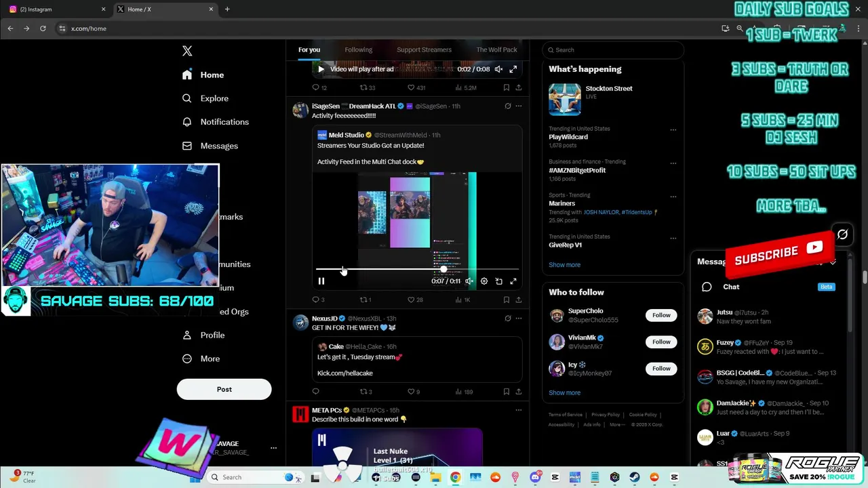Switch to the Following tab
Viewport: 868px width, 488px height.
tap(358, 49)
